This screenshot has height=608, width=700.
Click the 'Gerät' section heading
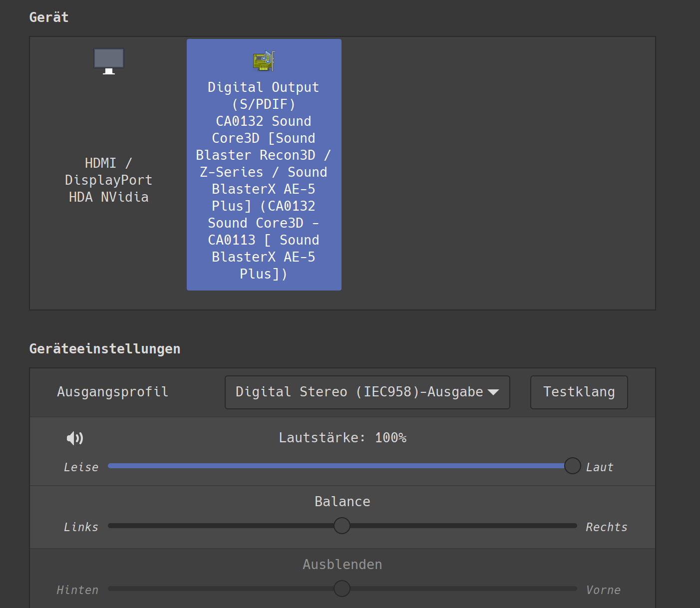[x=49, y=17]
